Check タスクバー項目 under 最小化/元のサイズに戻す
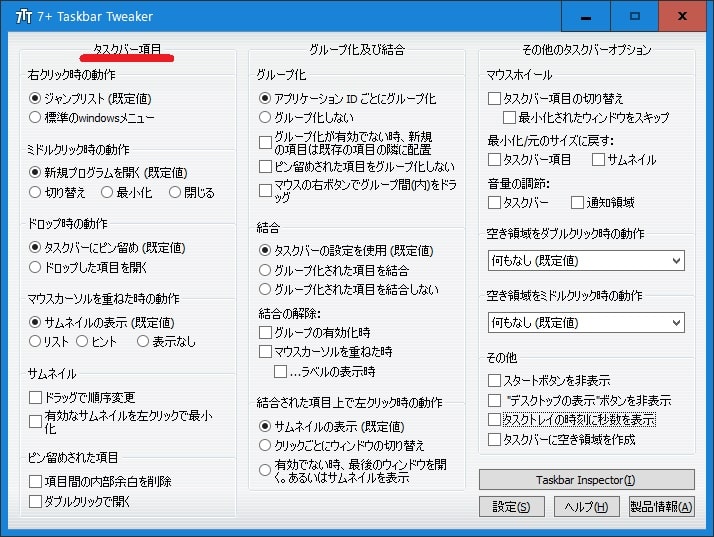 click(x=494, y=159)
